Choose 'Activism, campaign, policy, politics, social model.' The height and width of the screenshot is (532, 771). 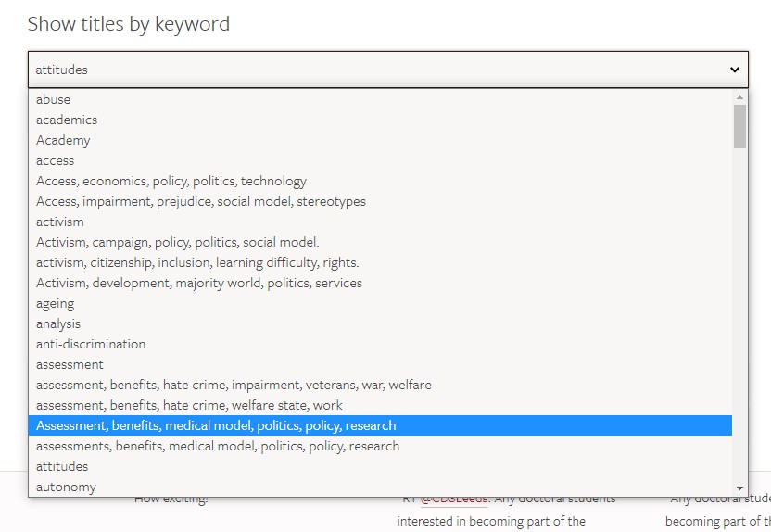[178, 242]
